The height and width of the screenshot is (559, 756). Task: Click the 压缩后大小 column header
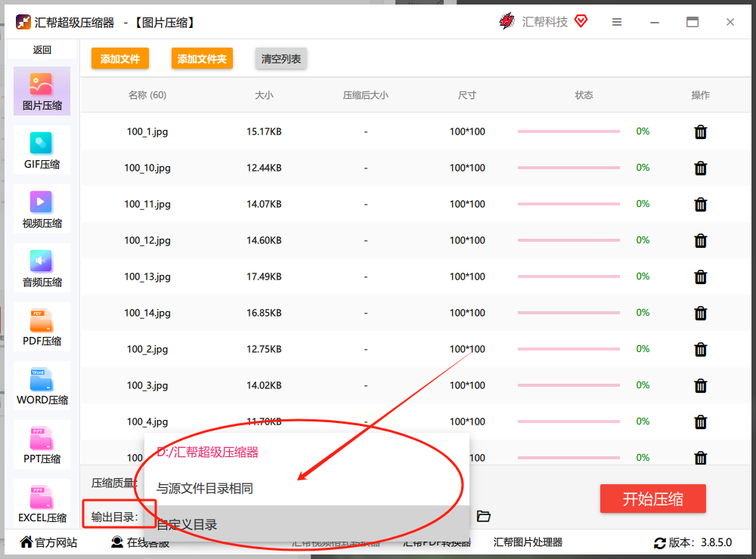click(366, 95)
